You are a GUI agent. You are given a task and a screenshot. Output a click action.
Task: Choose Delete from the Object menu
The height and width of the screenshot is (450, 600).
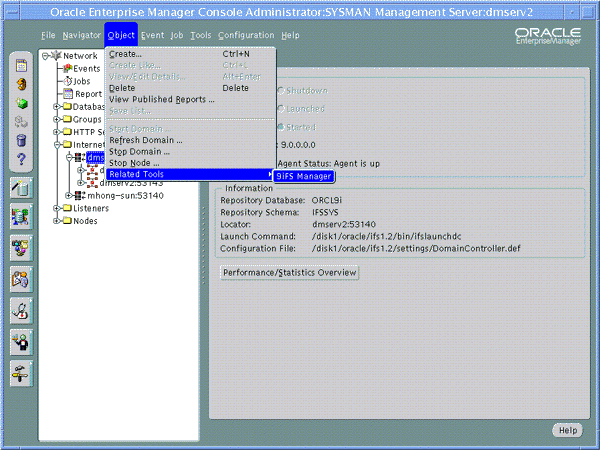tap(190, 88)
